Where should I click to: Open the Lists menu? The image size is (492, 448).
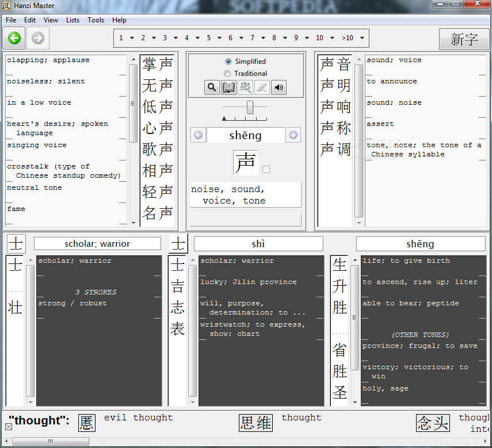click(x=73, y=20)
